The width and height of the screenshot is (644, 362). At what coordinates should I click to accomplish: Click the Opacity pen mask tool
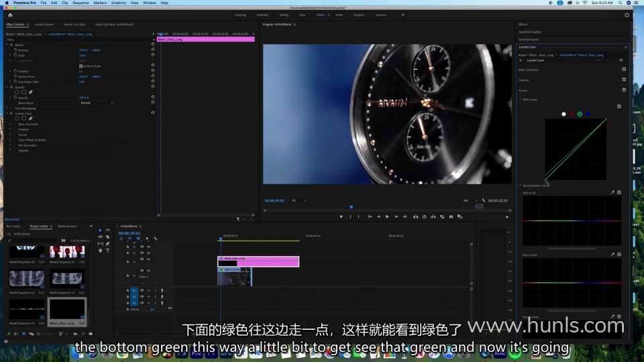pyautogui.click(x=30, y=92)
